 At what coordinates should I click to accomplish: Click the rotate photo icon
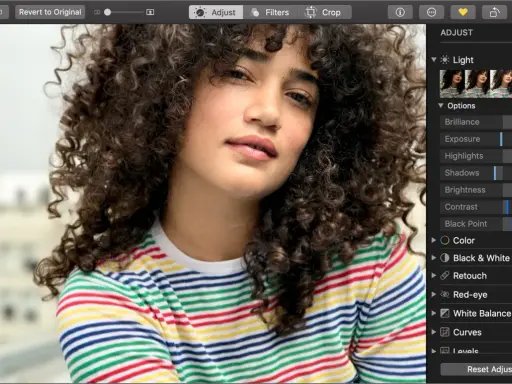pyautogui.click(x=494, y=12)
